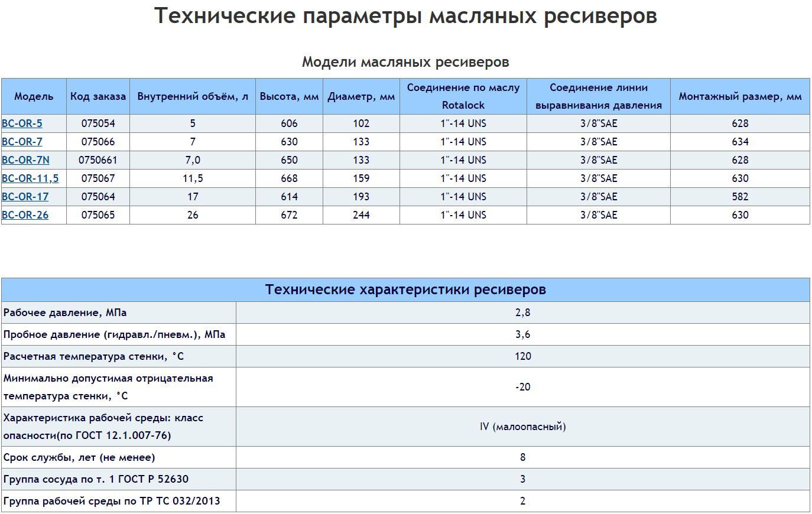
Task: Follow the BC-OR-17 model link
Action: pos(25,197)
